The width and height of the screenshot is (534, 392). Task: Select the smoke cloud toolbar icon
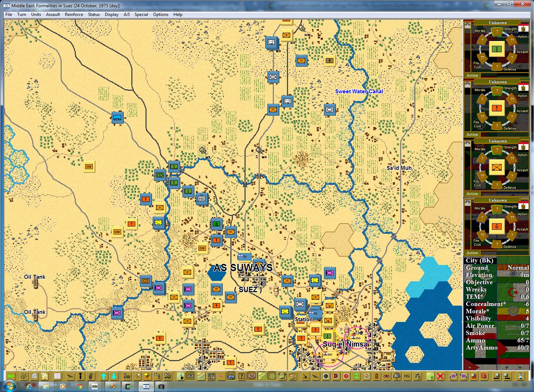click(34, 376)
